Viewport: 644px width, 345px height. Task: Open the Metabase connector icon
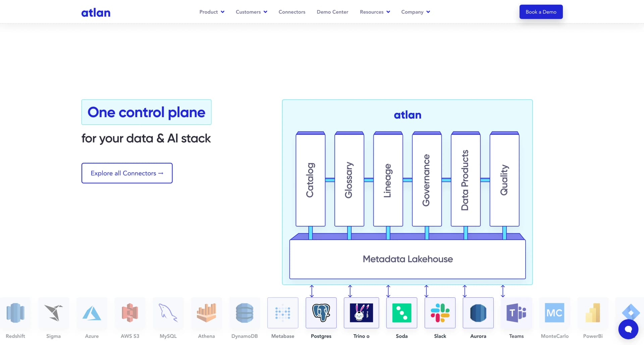[x=283, y=313]
